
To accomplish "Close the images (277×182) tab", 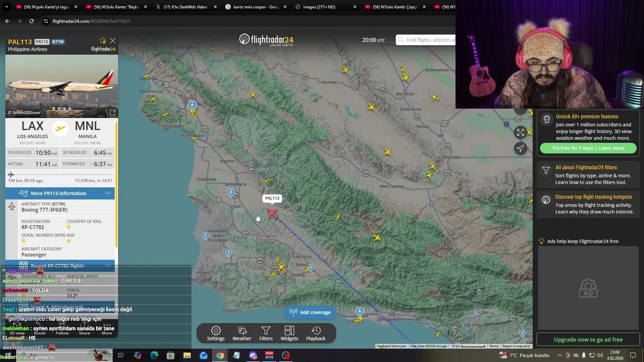I will point(355,7).
